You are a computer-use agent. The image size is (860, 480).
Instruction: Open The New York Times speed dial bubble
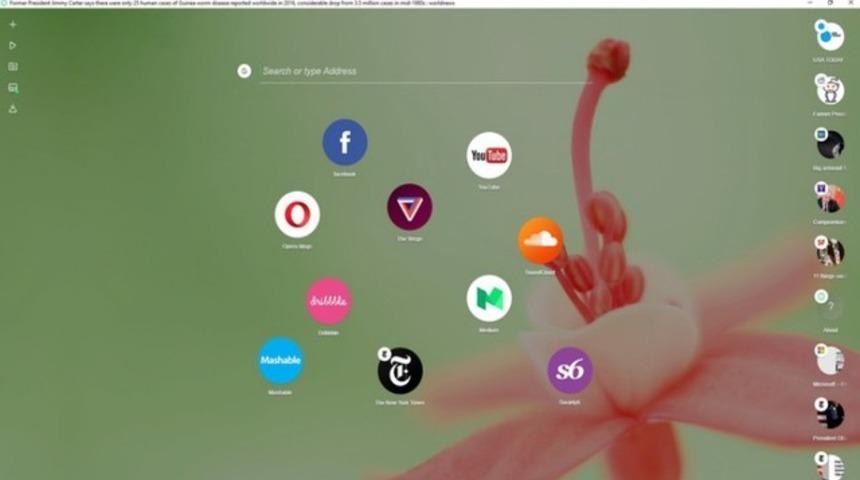pyautogui.click(x=400, y=371)
